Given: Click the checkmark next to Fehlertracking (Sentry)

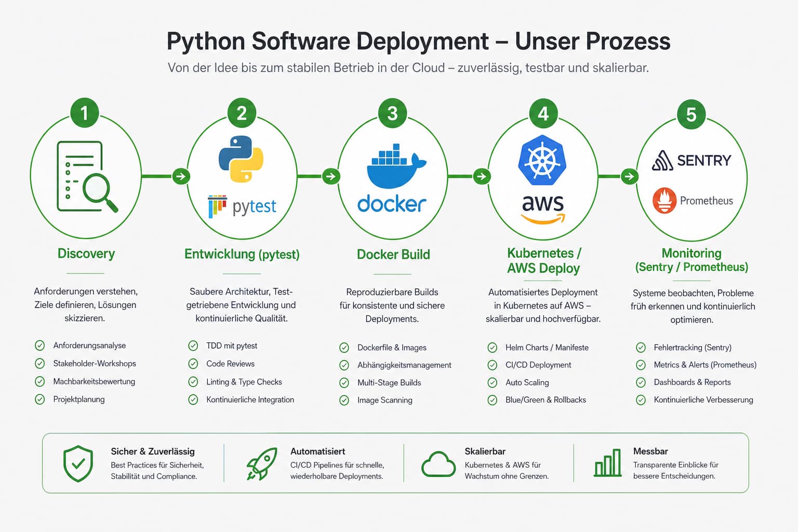Looking at the screenshot, I should (641, 348).
